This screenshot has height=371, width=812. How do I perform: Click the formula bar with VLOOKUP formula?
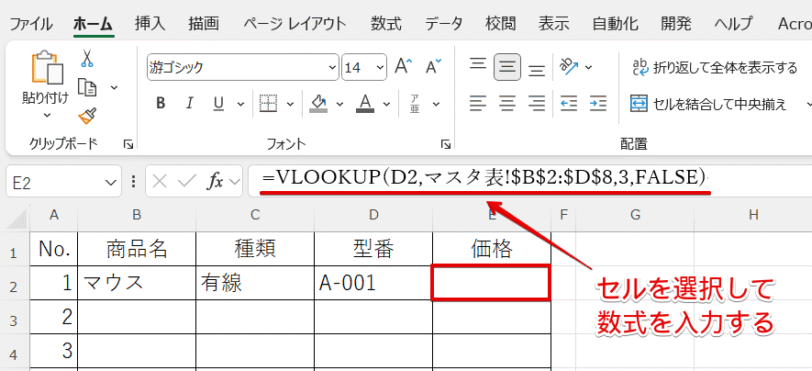(x=530, y=181)
